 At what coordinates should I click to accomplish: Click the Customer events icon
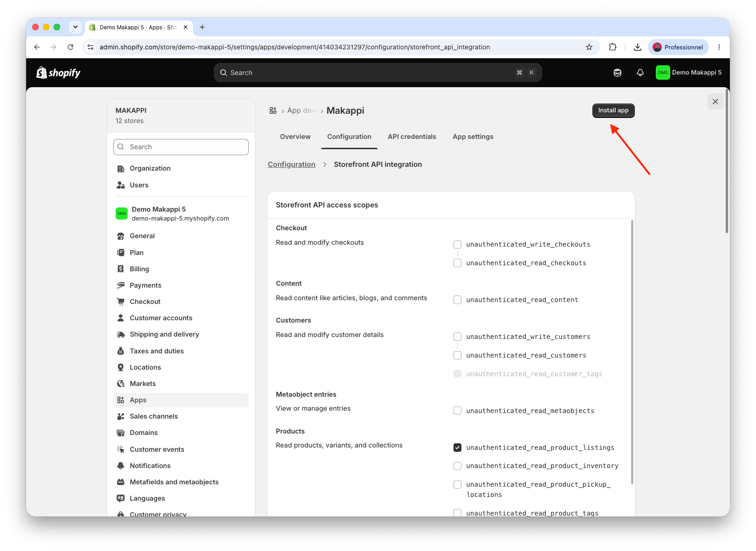pyautogui.click(x=121, y=449)
